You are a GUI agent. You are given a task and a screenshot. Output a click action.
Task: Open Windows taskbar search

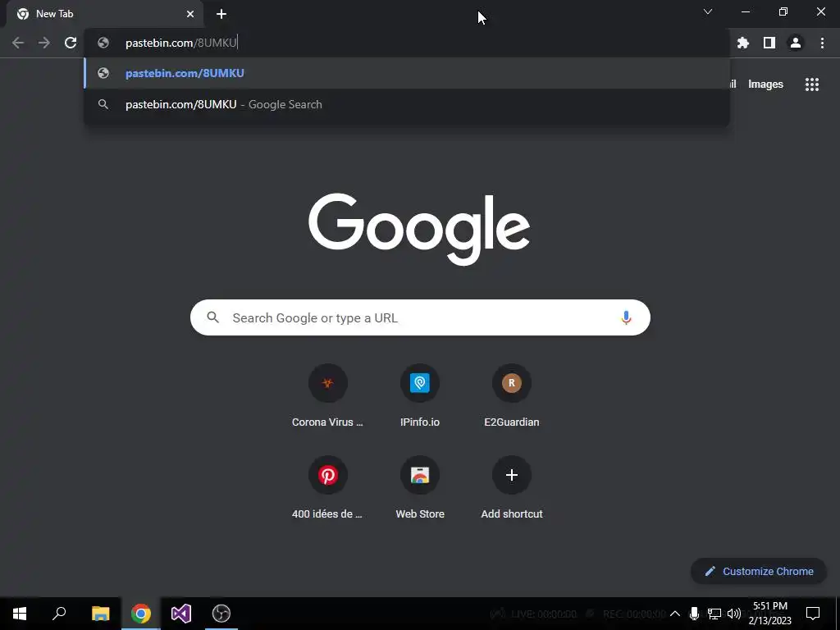[59, 614]
